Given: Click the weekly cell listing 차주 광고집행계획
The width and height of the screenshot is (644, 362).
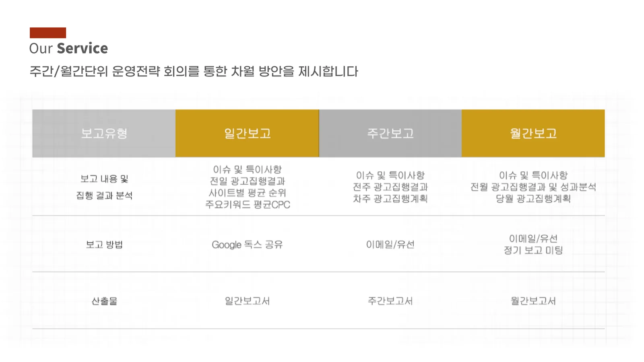Looking at the screenshot, I should pos(390,187).
